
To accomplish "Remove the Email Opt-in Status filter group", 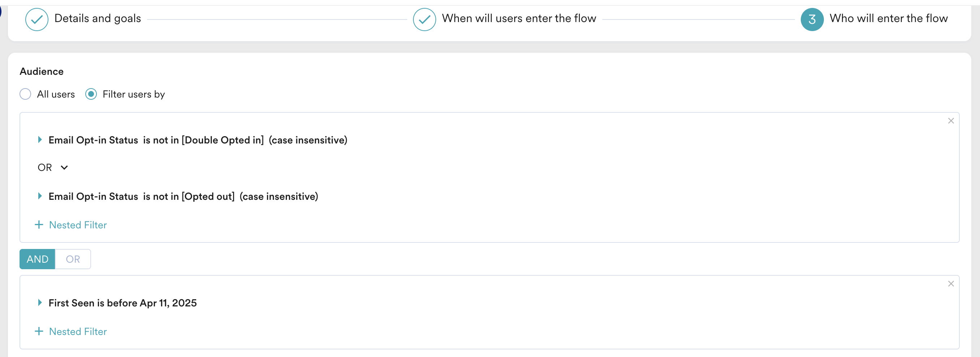I will 951,121.
